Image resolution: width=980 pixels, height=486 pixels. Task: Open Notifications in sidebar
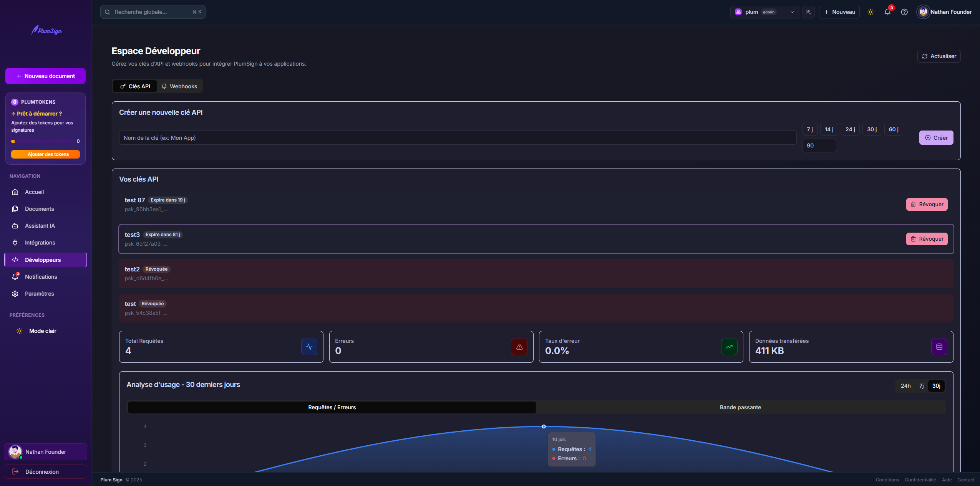[x=45, y=277]
